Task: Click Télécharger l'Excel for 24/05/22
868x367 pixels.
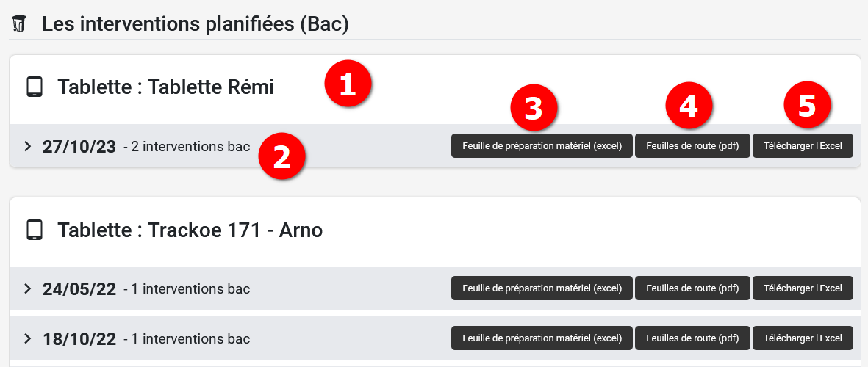Action: [803, 288]
